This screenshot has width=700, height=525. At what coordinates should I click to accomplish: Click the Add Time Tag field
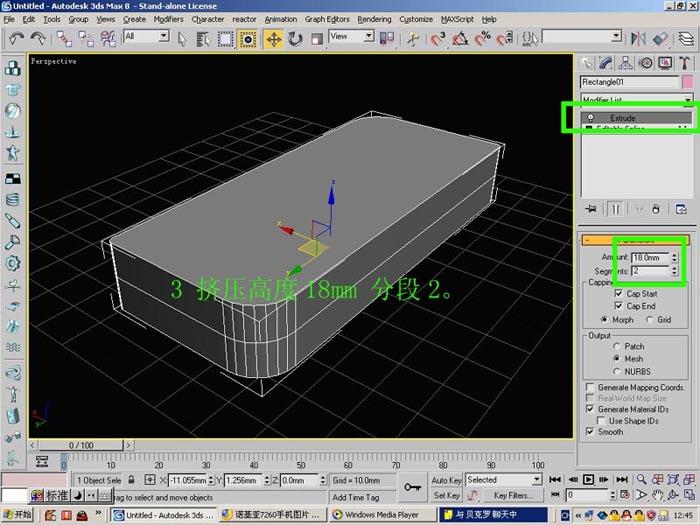362,497
